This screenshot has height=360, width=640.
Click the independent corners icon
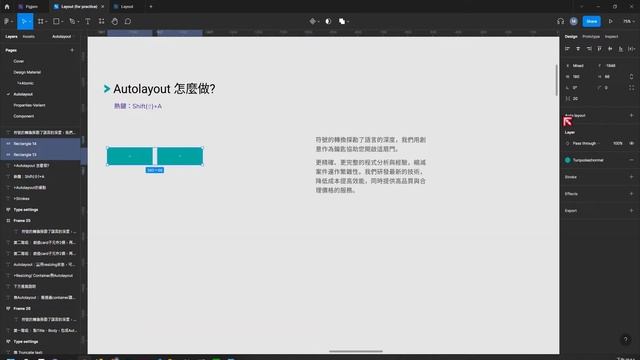click(632, 88)
